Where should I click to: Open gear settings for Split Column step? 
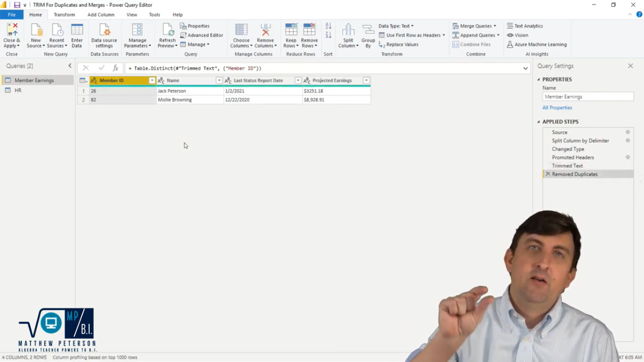coord(627,140)
